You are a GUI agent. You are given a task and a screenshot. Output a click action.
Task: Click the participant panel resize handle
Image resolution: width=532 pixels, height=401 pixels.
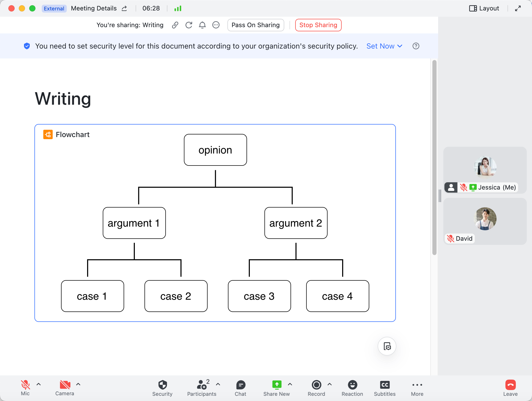440,196
